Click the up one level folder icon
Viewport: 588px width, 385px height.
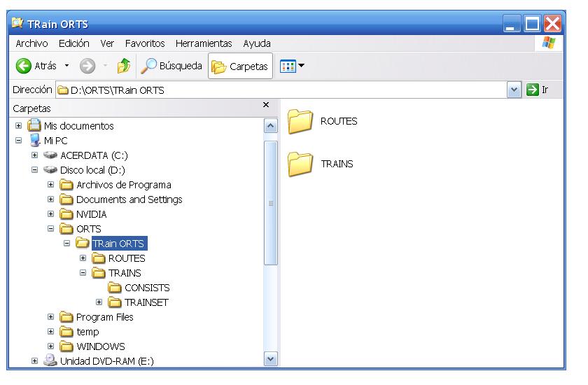pyautogui.click(x=124, y=66)
